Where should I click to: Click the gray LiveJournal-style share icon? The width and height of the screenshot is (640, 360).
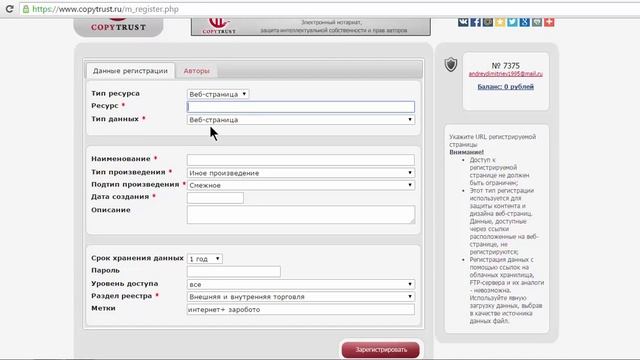(537, 22)
